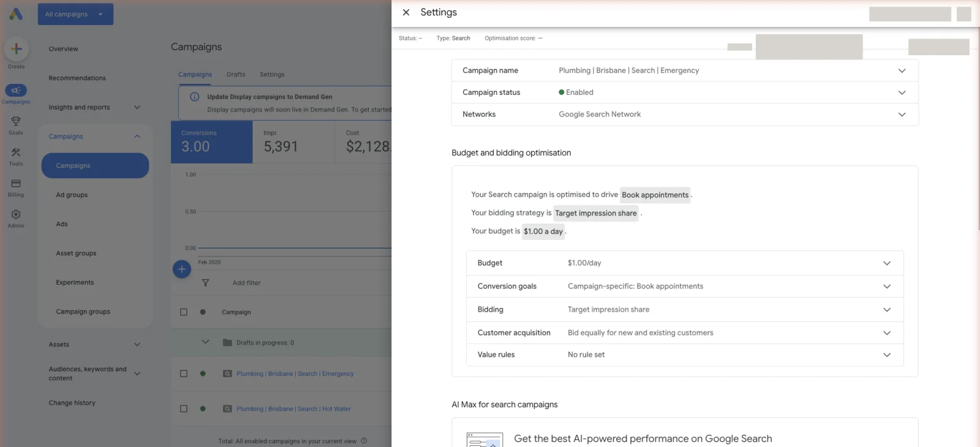This screenshot has width=980, height=447.
Task: Click the Google Ads logo
Action: [16, 13]
